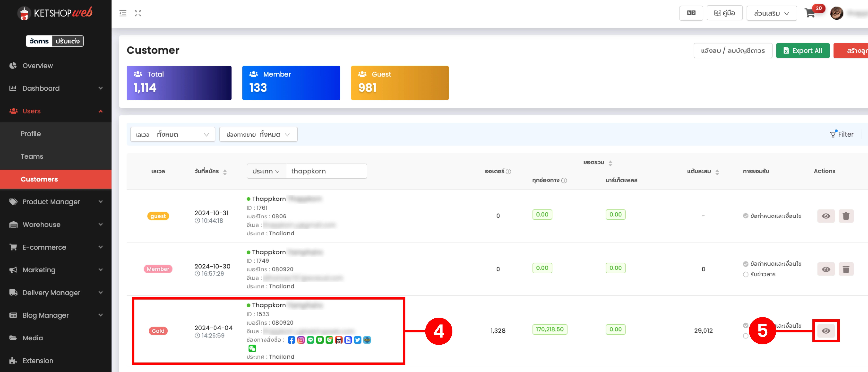Click the Twitter channel icon in the Gold row
The width and height of the screenshot is (868, 372).
[x=357, y=340]
